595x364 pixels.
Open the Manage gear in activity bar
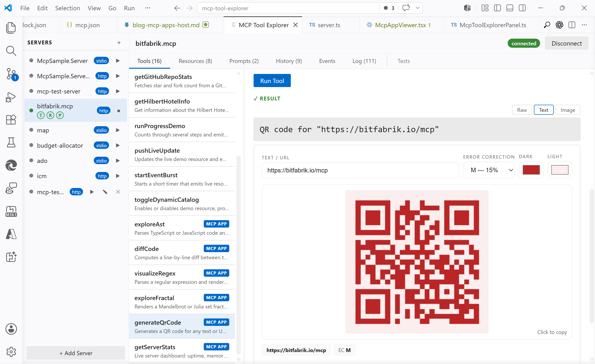pyautogui.click(x=11, y=352)
